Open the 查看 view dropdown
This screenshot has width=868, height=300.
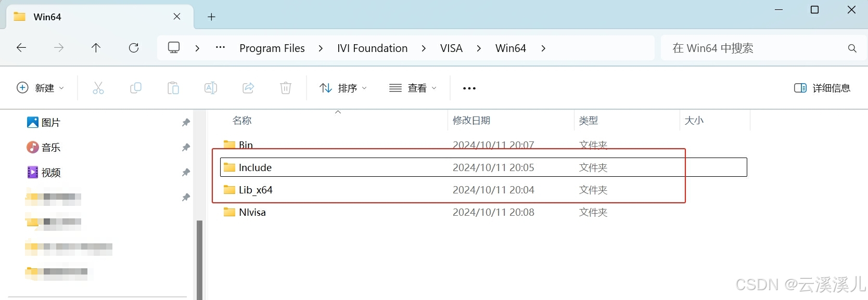[413, 88]
